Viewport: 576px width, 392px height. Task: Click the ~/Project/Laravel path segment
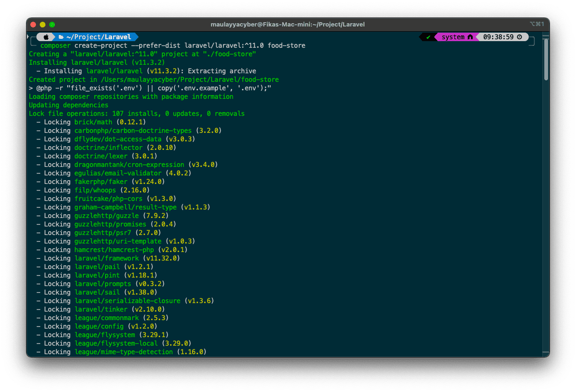point(98,37)
